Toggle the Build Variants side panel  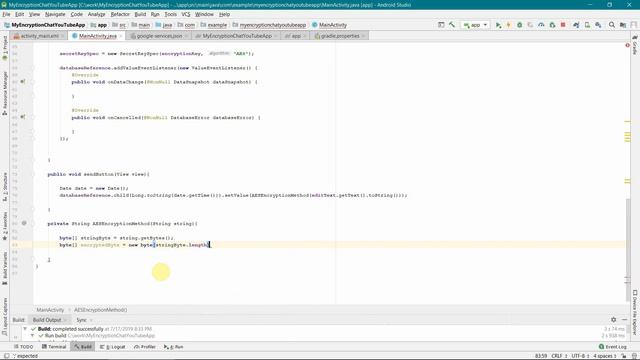click(5, 268)
